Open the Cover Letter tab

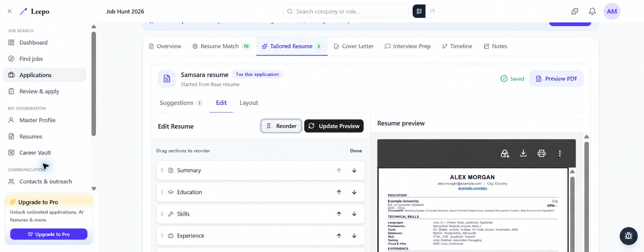(x=354, y=46)
